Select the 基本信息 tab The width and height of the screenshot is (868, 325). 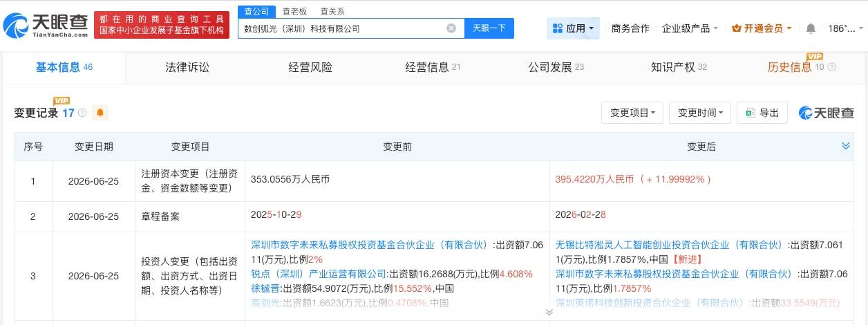point(64,67)
